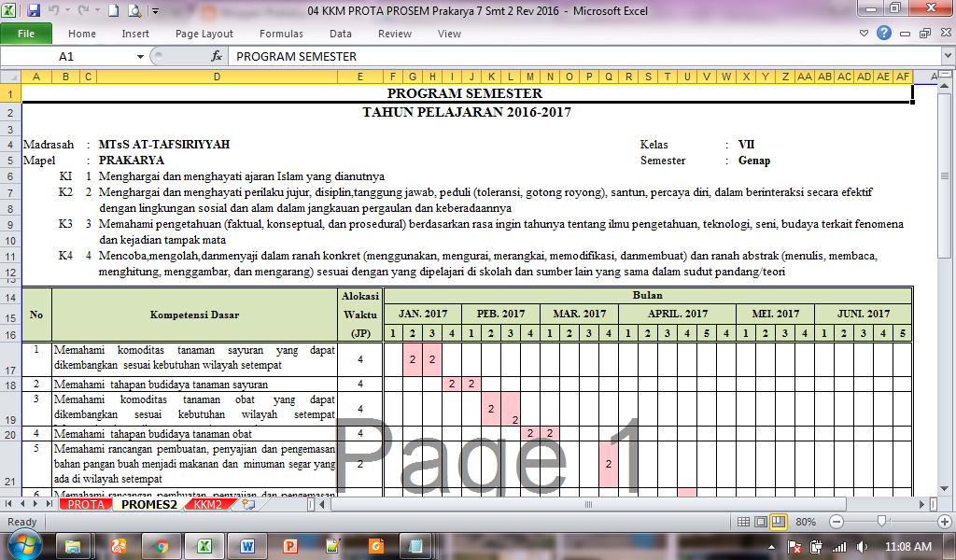Select cell with Genap semester value

pos(754,161)
